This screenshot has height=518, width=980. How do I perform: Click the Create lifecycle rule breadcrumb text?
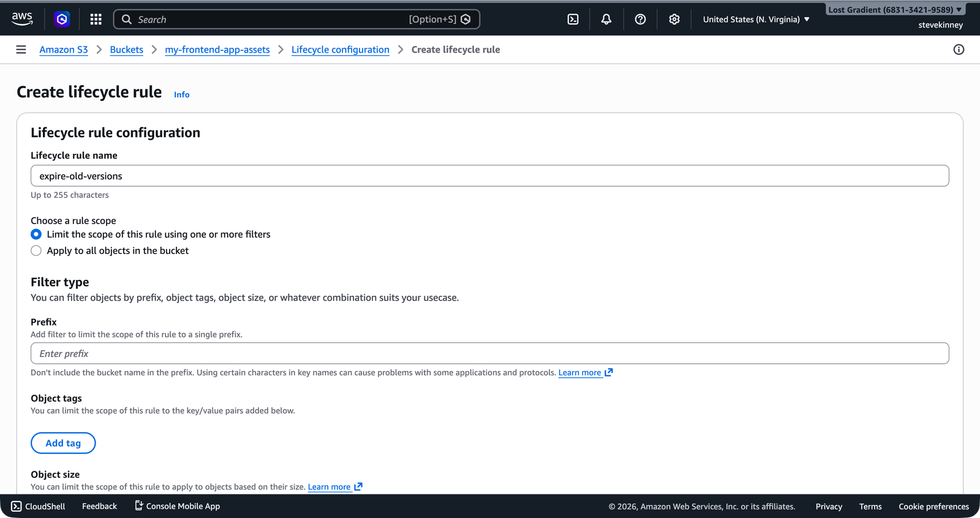pyautogui.click(x=456, y=50)
